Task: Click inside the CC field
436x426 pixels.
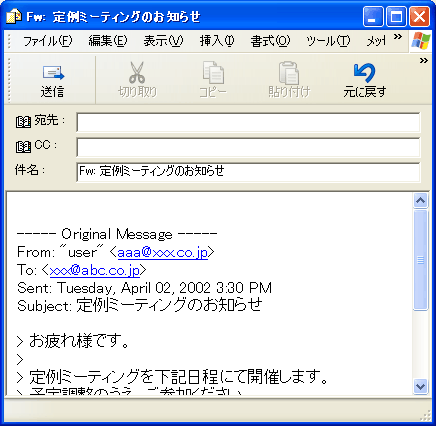Action: [248, 147]
